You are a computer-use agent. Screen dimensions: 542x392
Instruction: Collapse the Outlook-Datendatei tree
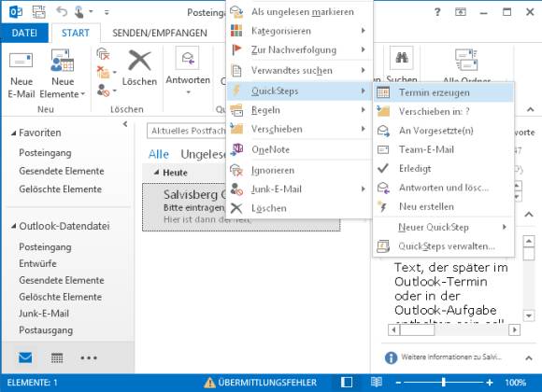(13, 226)
